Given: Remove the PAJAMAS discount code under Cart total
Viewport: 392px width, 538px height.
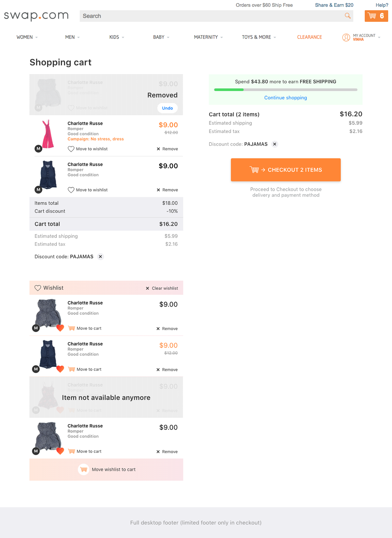Looking at the screenshot, I should pyautogui.click(x=275, y=144).
